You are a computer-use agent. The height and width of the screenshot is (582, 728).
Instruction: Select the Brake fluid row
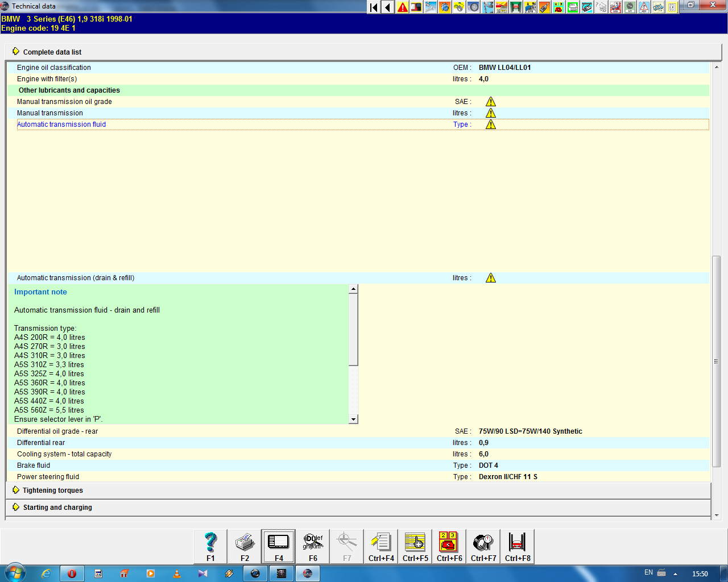coord(359,465)
